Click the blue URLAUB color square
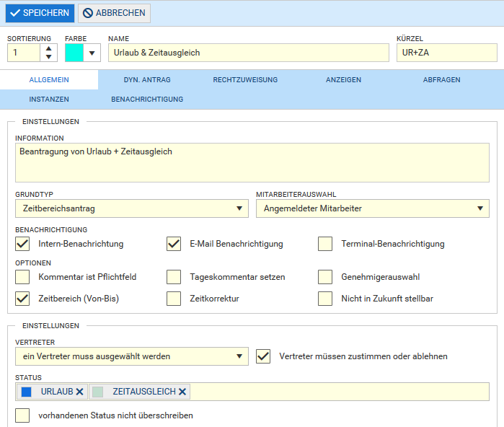The height and width of the screenshot is (427, 504). (27, 392)
